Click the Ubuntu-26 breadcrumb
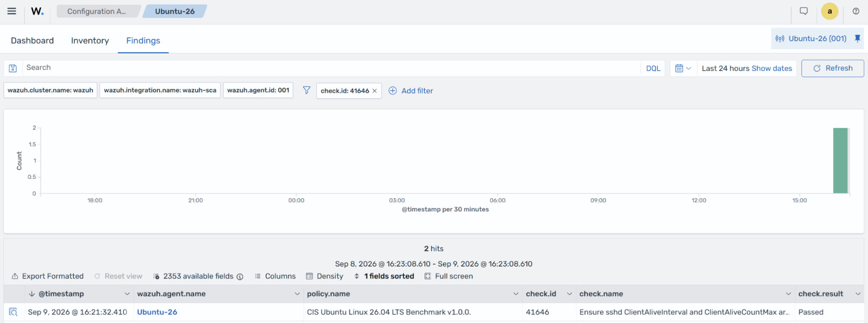Screen dimensions: 868x323 tap(175, 11)
